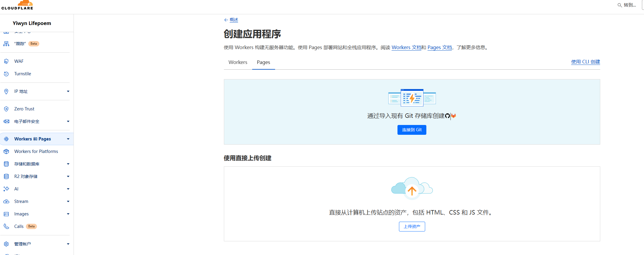Click the 创建应用程序 heading
The width and height of the screenshot is (644, 255).
[x=252, y=34]
